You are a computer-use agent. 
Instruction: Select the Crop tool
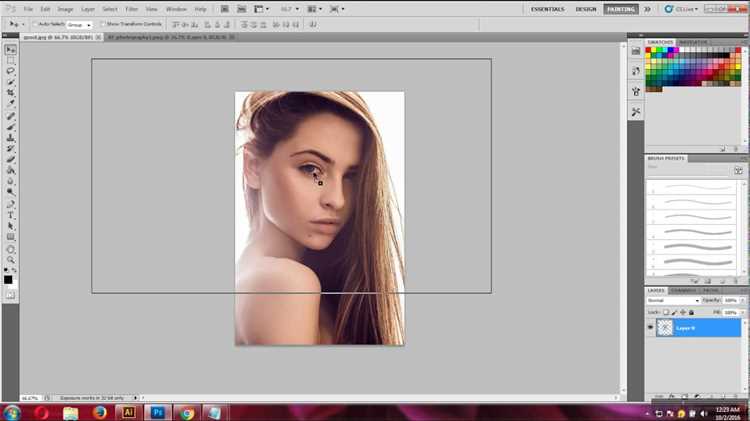pyautogui.click(x=11, y=92)
